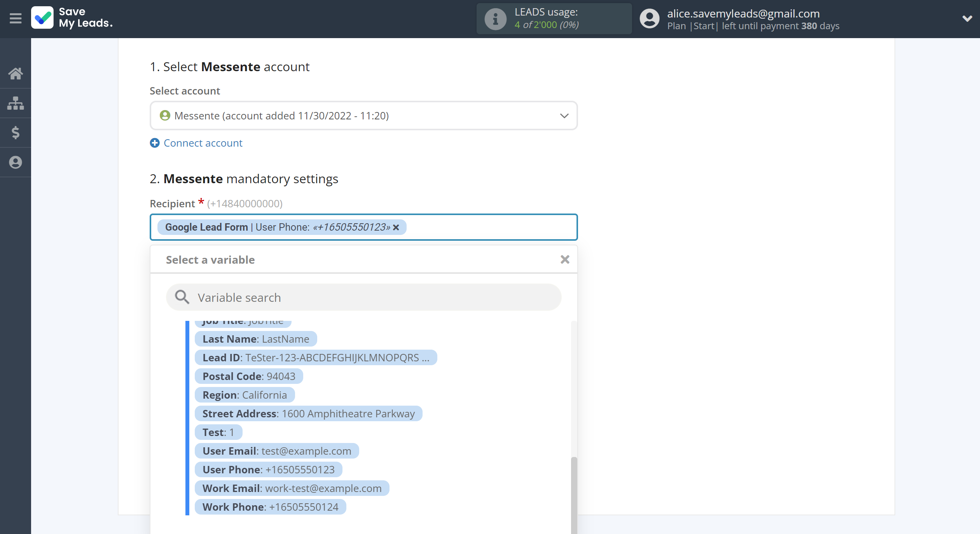Click the alice.savemyleads@gmail.com account email
Screen dimensions: 980x534
743,13
